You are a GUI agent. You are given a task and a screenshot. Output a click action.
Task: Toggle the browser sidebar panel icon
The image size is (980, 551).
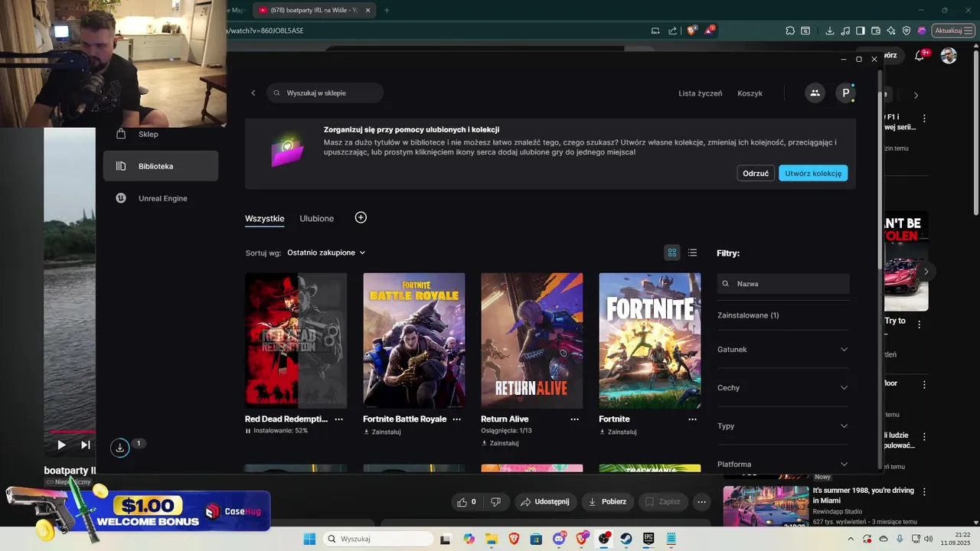tap(861, 31)
